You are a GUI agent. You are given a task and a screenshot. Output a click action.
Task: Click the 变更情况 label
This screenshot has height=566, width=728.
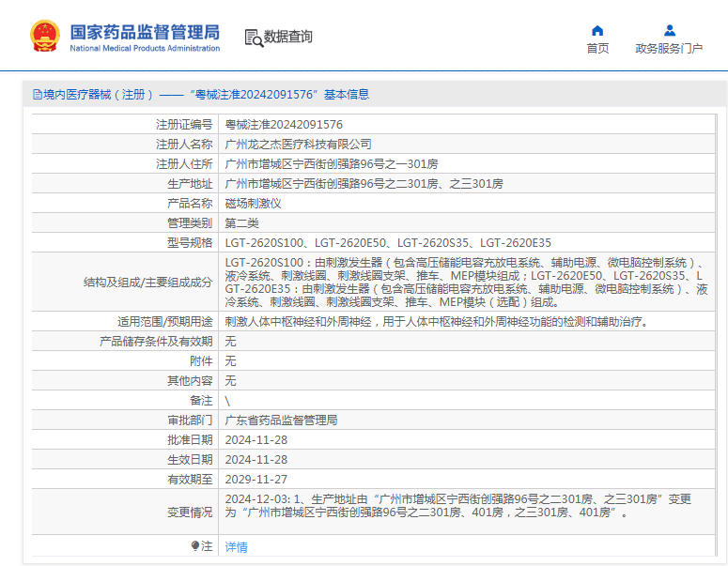pyautogui.click(x=190, y=512)
